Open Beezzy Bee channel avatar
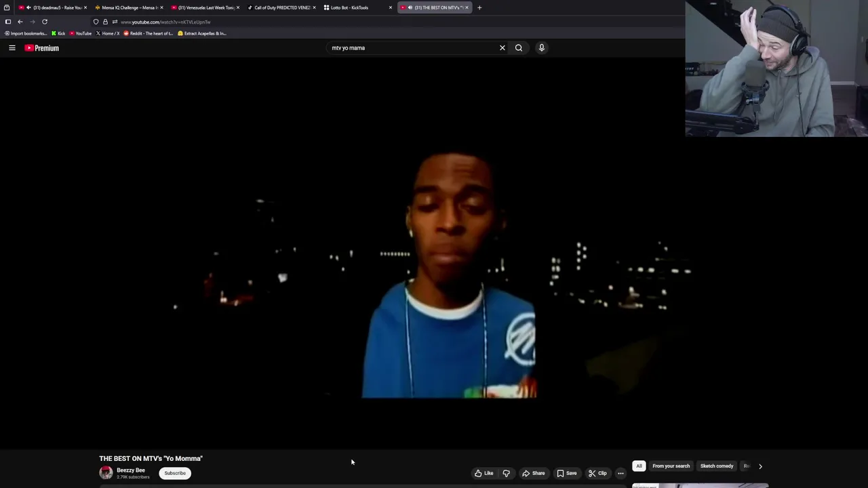868x488 pixels. (x=106, y=473)
